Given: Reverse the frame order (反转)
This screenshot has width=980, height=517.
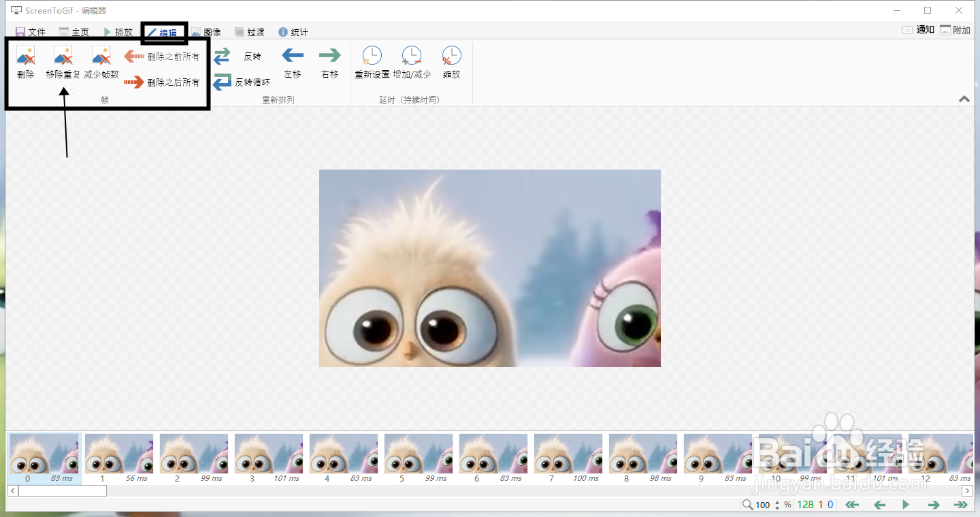Looking at the screenshot, I should click(x=238, y=57).
